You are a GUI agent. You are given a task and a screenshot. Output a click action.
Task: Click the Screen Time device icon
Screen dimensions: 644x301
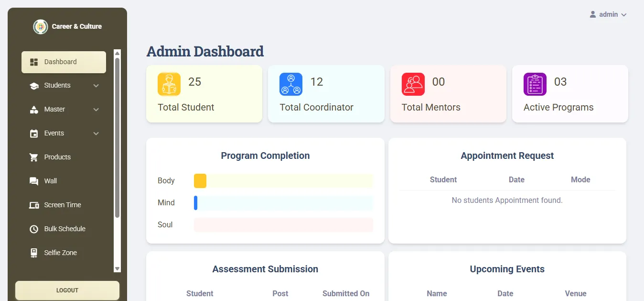pos(32,205)
